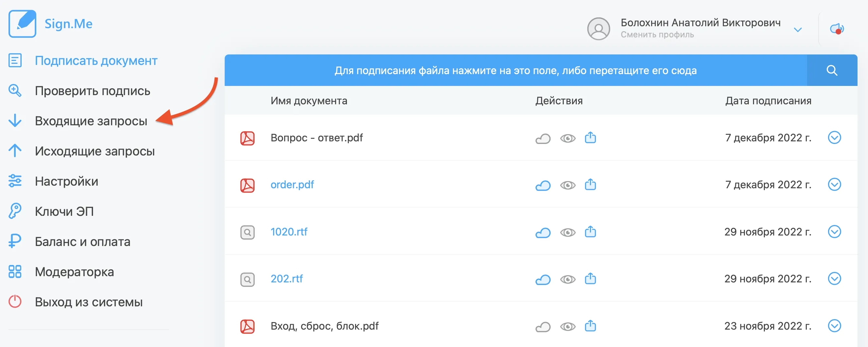Click the Имя документа column header
The height and width of the screenshot is (347, 868).
[x=309, y=101]
